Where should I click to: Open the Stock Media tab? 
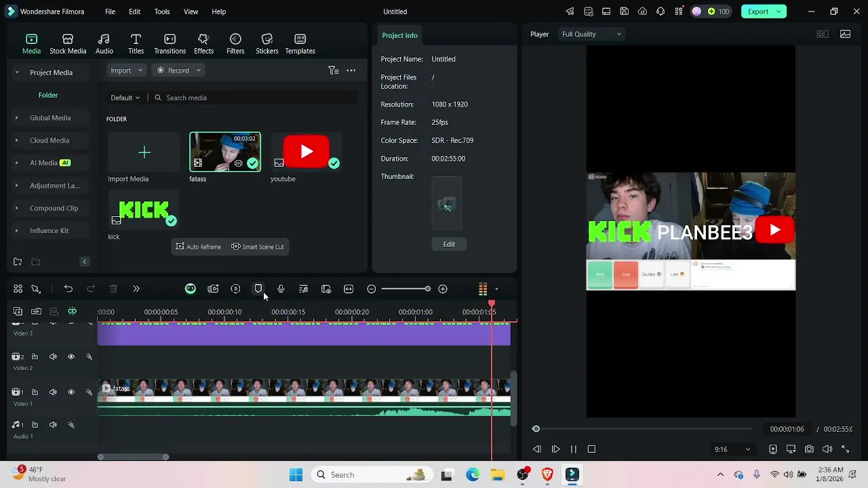[68, 44]
